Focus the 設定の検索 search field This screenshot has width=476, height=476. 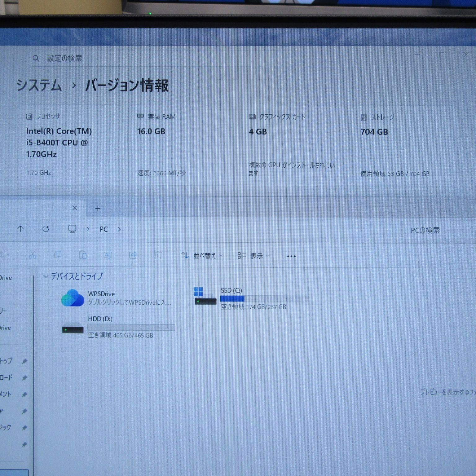[161, 58]
